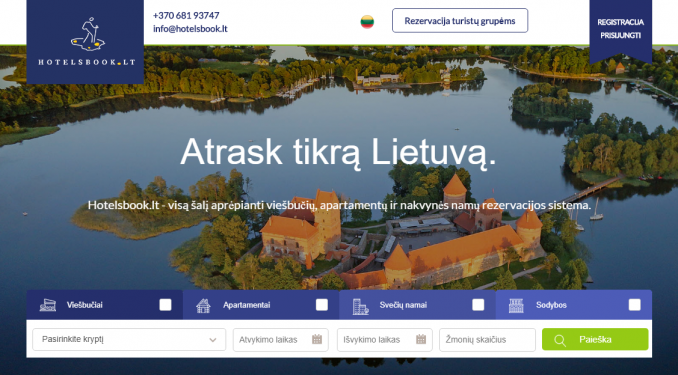The height and width of the screenshot is (375, 678).
Task: Click the house icon beside Apartamentai
Action: pos(203,305)
